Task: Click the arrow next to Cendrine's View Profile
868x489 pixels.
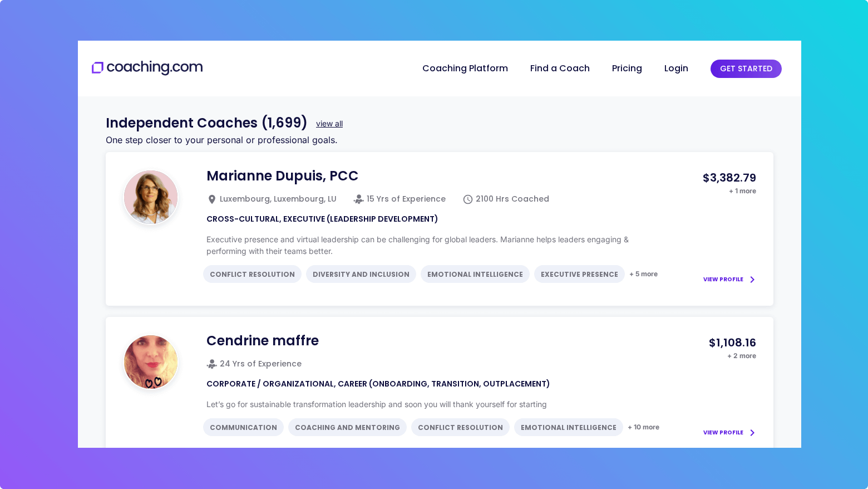Action: pyautogui.click(x=752, y=433)
